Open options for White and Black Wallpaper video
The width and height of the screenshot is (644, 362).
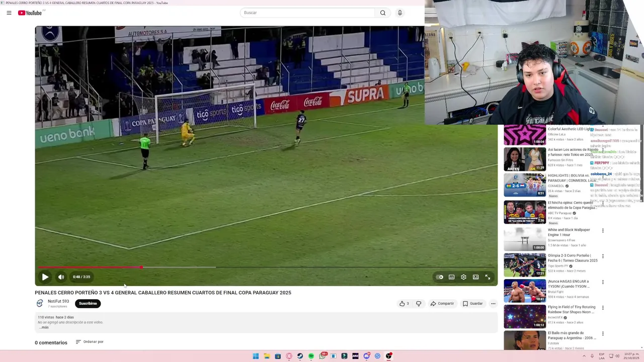click(x=603, y=231)
